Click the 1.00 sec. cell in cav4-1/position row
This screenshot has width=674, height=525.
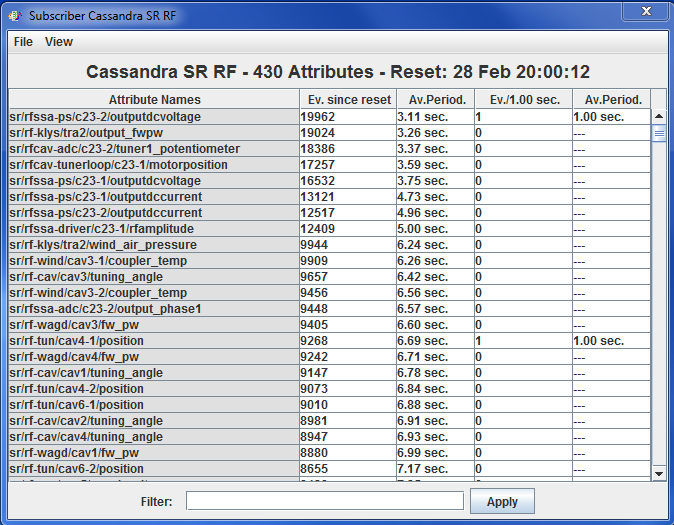pyautogui.click(x=612, y=341)
